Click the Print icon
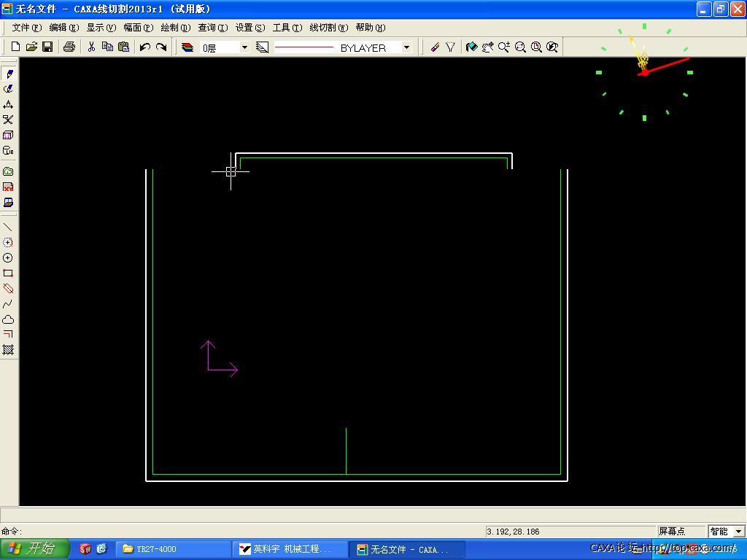747x560 pixels. tap(69, 47)
